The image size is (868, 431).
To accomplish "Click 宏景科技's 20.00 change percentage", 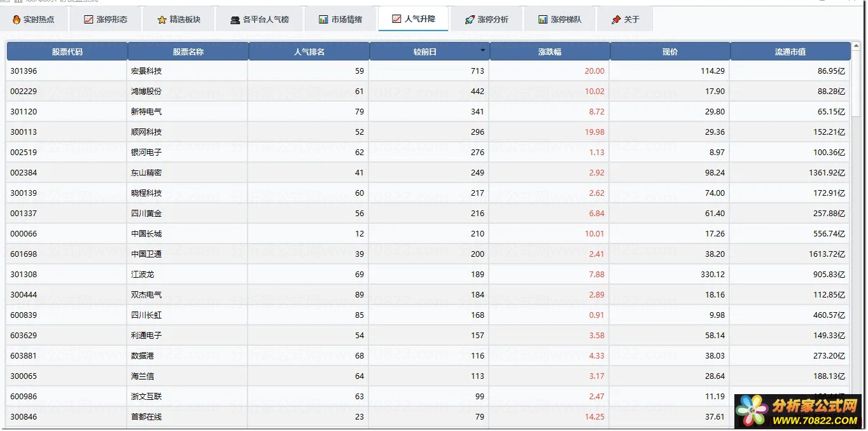I will pos(594,71).
